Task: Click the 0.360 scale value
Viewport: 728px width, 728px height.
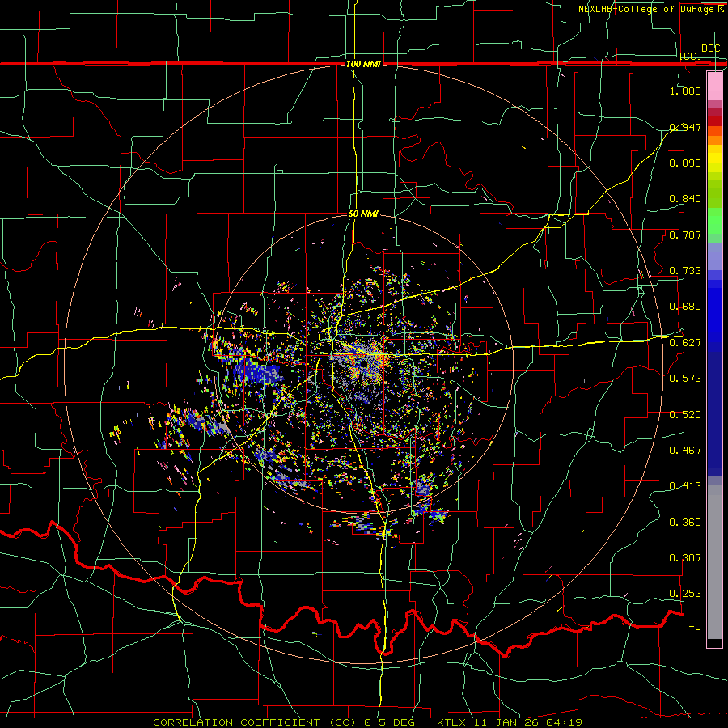Action: [x=685, y=523]
